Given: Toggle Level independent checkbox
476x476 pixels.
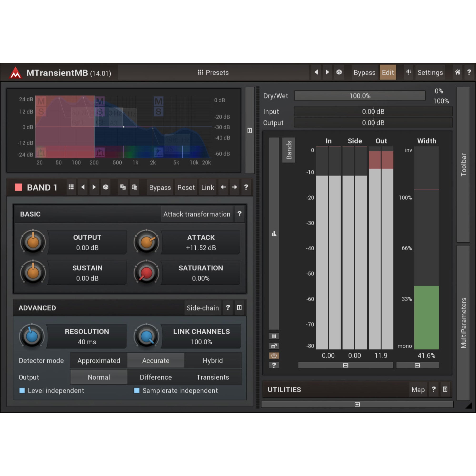Looking at the screenshot, I should pos(22,391).
